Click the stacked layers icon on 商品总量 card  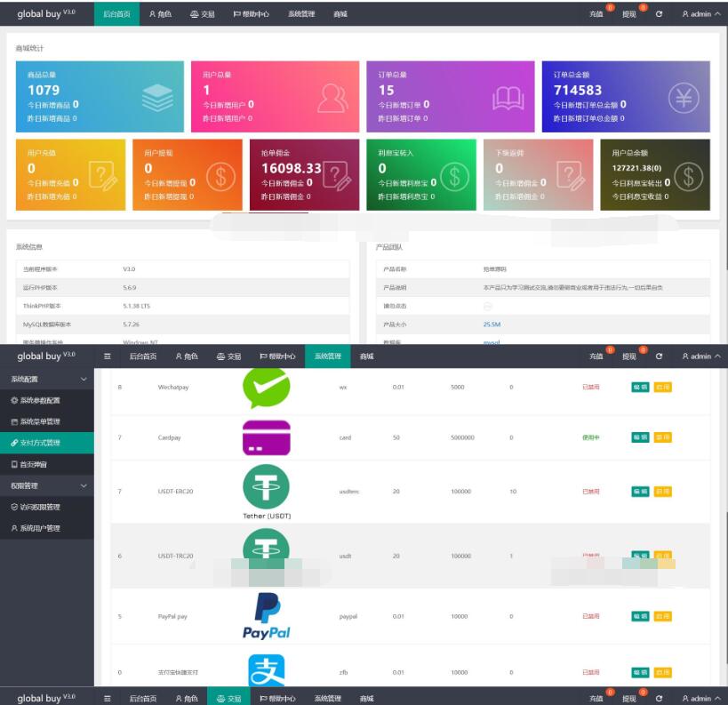pyautogui.click(x=157, y=97)
